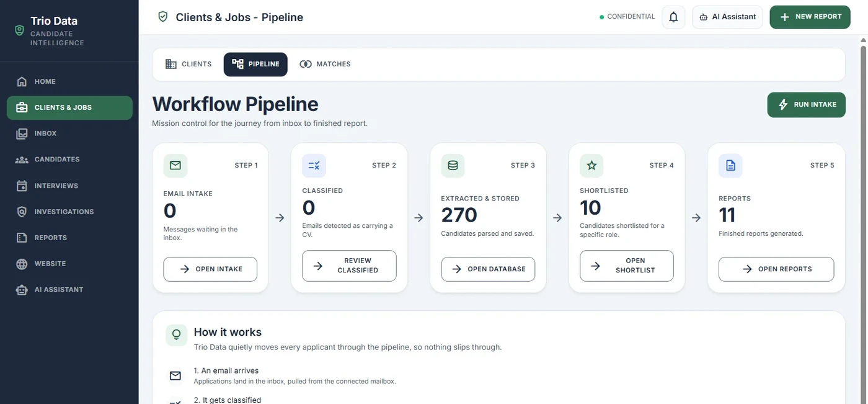Image resolution: width=868 pixels, height=404 pixels.
Task: Click the Workflow Pipeline heading
Action: click(235, 104)
